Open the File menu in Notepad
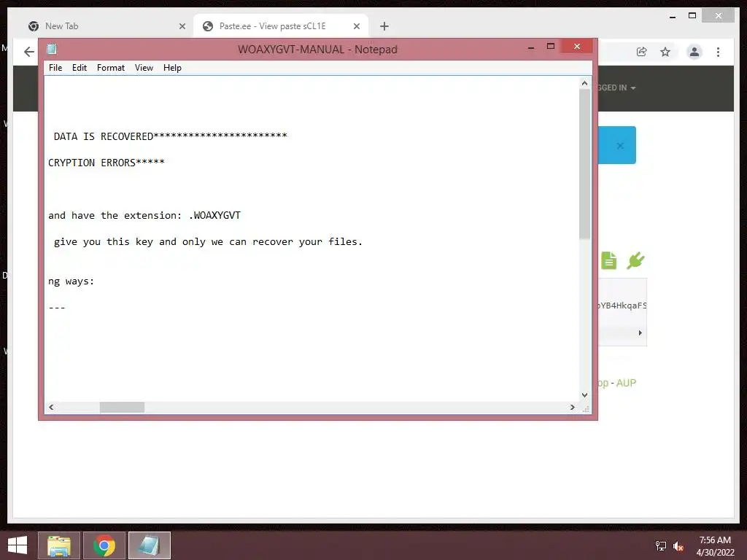The width and height of the screenshot is (747, 560). [55, 68]
